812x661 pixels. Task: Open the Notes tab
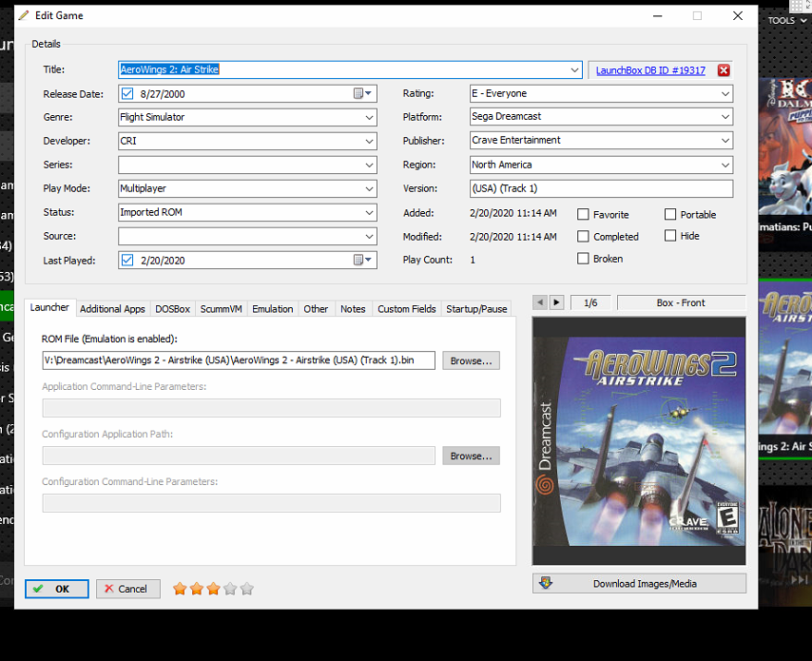353,309
